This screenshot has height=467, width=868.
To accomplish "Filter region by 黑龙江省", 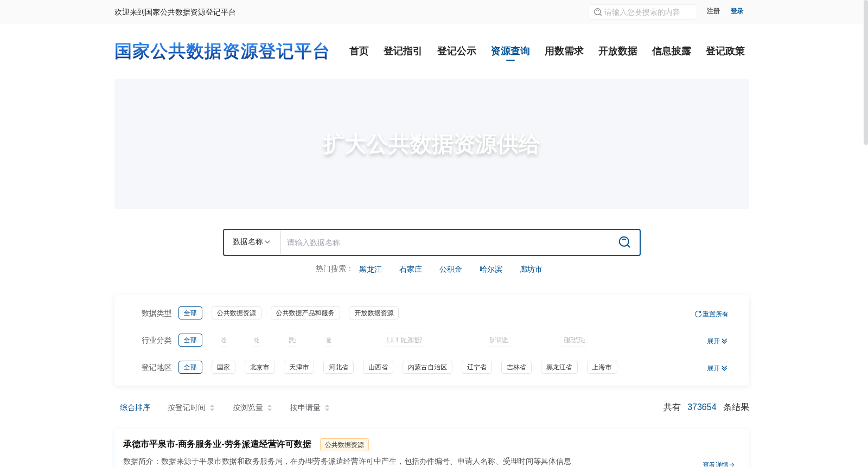I will pyautogui.click(x=559, y=367).
